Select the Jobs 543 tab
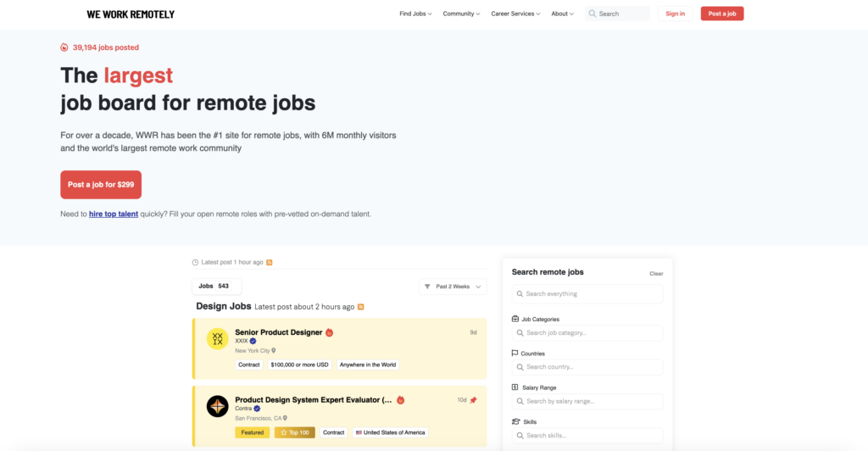Screen dimensions: 868x451 click(x=216, y=286)
